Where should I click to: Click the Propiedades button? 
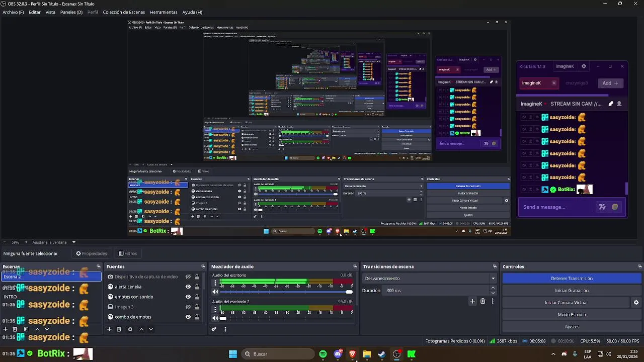tap(92, 253)
